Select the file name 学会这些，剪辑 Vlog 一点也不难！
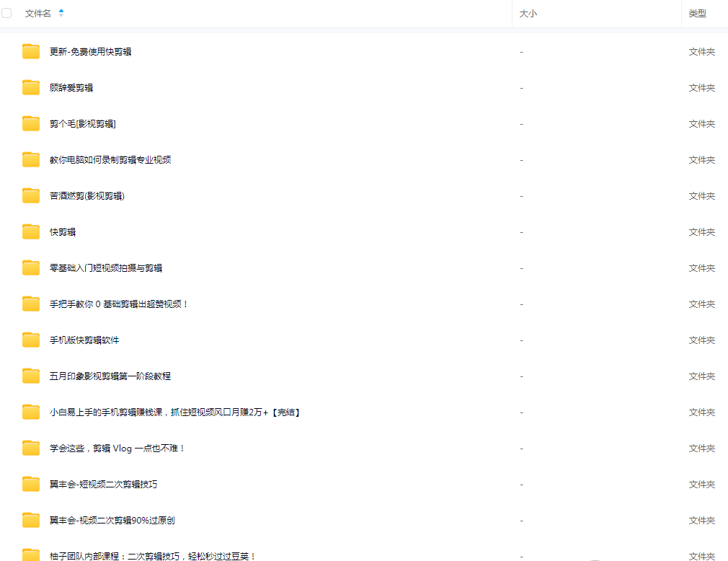Screen dimensions: 728x561 pos(117,448)
